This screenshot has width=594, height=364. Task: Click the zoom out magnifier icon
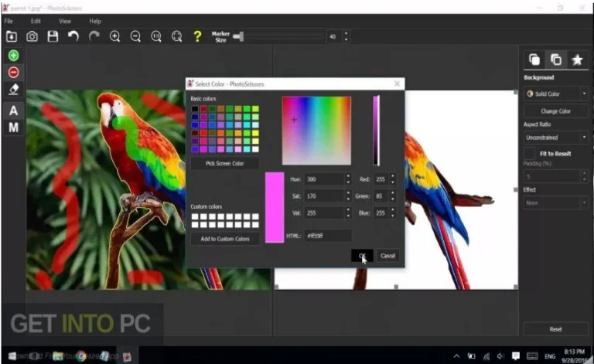click(135, 36)
